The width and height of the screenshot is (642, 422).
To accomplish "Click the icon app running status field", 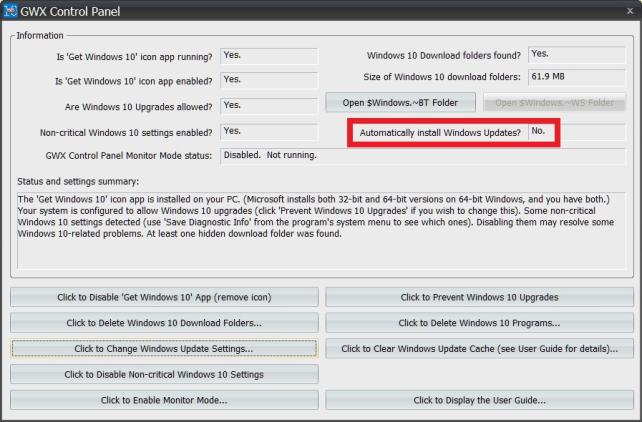I will click(269, 56).
